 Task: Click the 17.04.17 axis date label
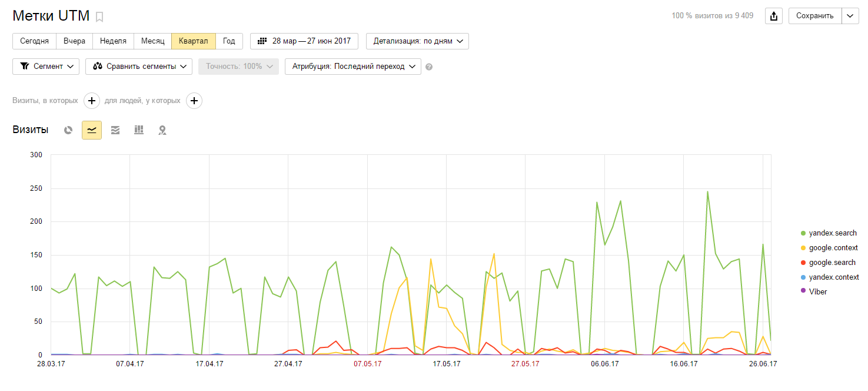[x=208, y=364]
